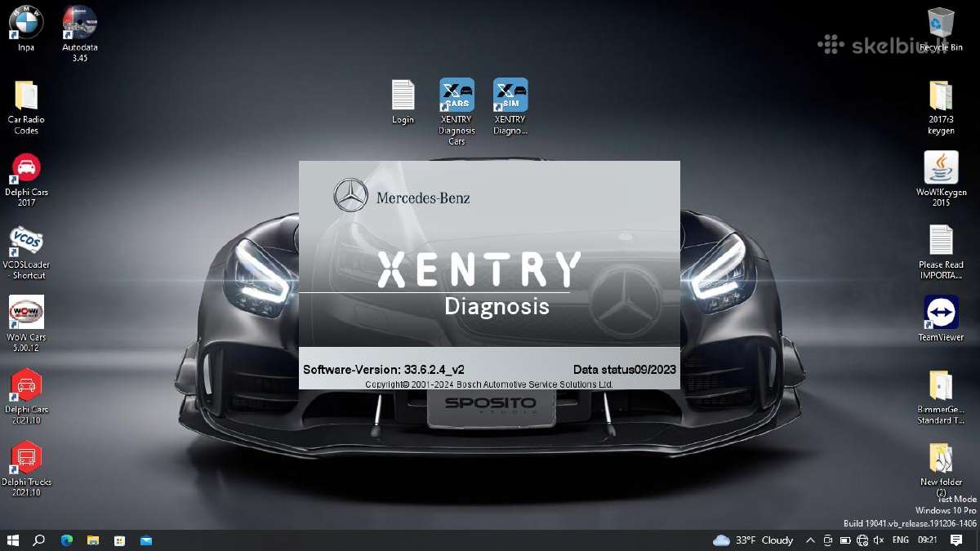
Task: Click the Bosch copyright line
Action: (489, 384)
